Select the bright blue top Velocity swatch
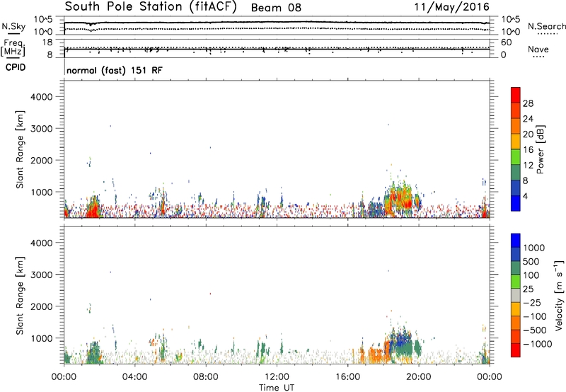 pyautogui.click(x=516, y=241)
